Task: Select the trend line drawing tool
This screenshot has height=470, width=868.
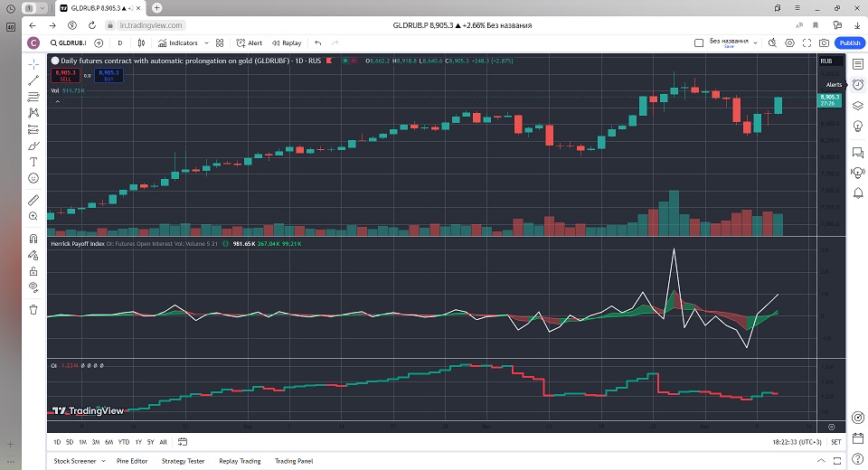Action: [x=33, y=80]
